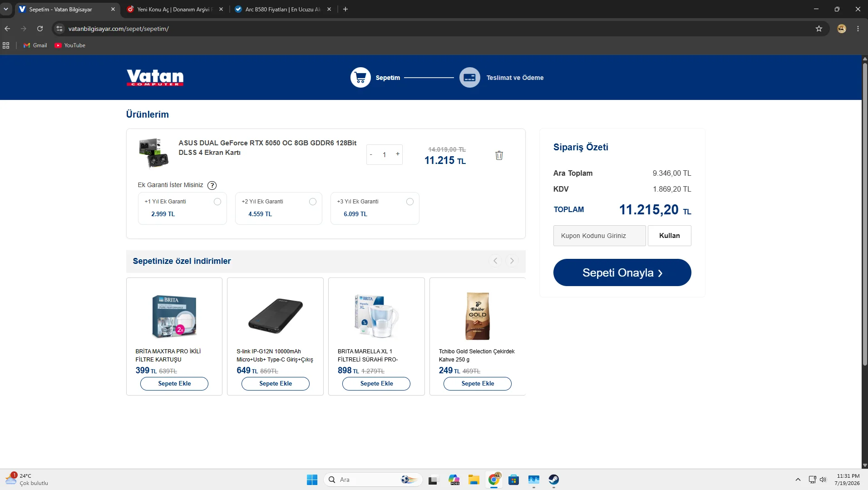Open Windows Start button
Screen dimensions: 868x490
[312, 480]
